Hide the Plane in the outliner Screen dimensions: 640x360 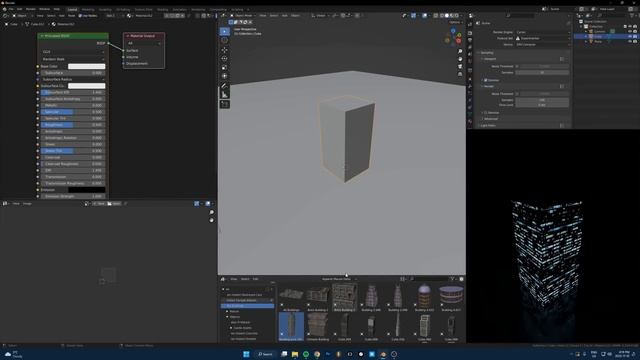(x=630, y=41)
